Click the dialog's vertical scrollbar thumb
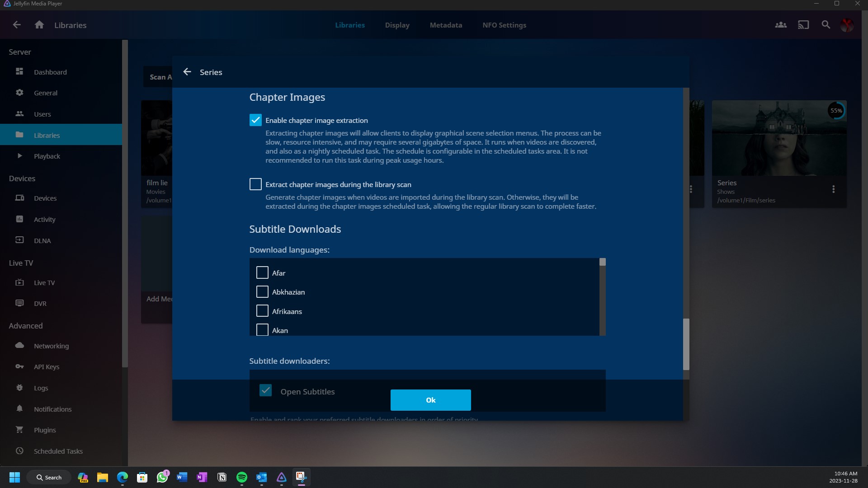This screenshot has height=488, width=868. [x=686, y=343]
